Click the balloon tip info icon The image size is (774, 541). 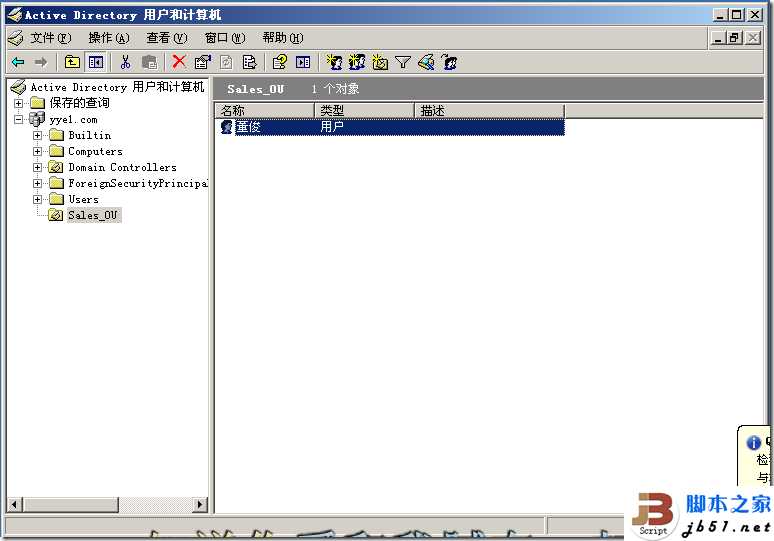click(754, 443)
